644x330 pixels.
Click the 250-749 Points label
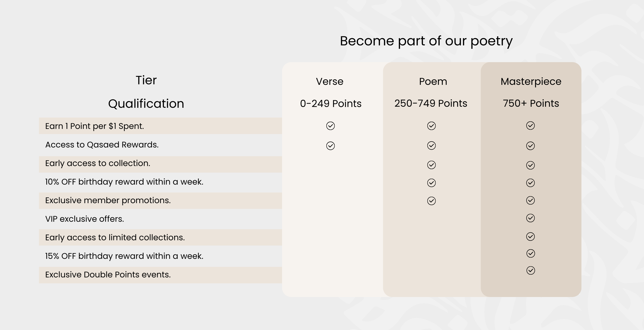click(431, 103)
